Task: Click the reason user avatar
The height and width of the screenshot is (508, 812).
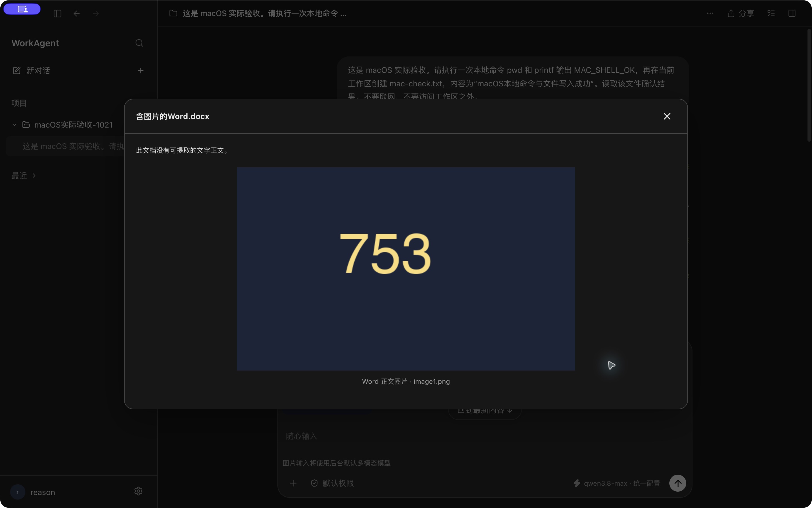Action: 18,492
